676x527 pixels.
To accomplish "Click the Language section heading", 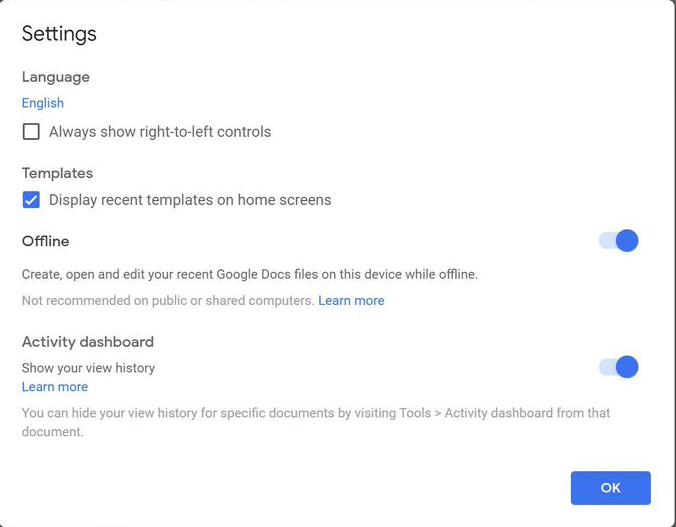I will tap(56, 77).
